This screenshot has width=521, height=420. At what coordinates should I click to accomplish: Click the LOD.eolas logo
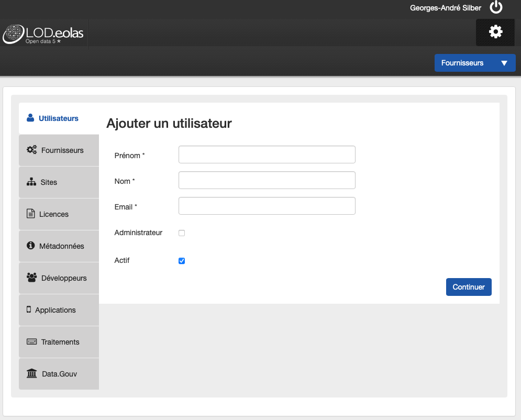click(x=43, y=34)
